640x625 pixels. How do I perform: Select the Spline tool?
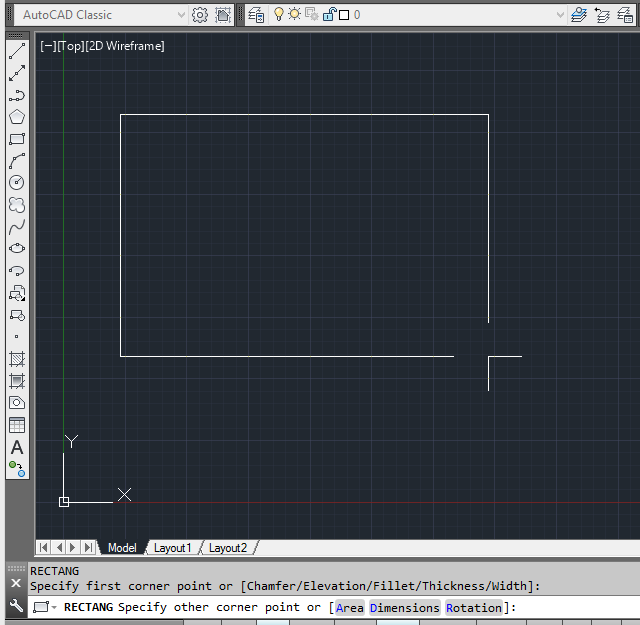point(17,227)
